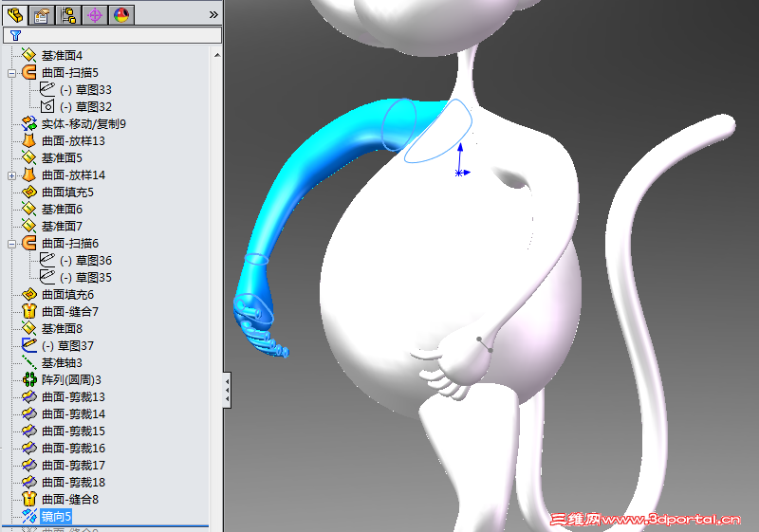This screenshot has height=532, width=759.
Task: Select the (-) 草图35 tree label
Action: pyautogui.click(x=85, y=278)
